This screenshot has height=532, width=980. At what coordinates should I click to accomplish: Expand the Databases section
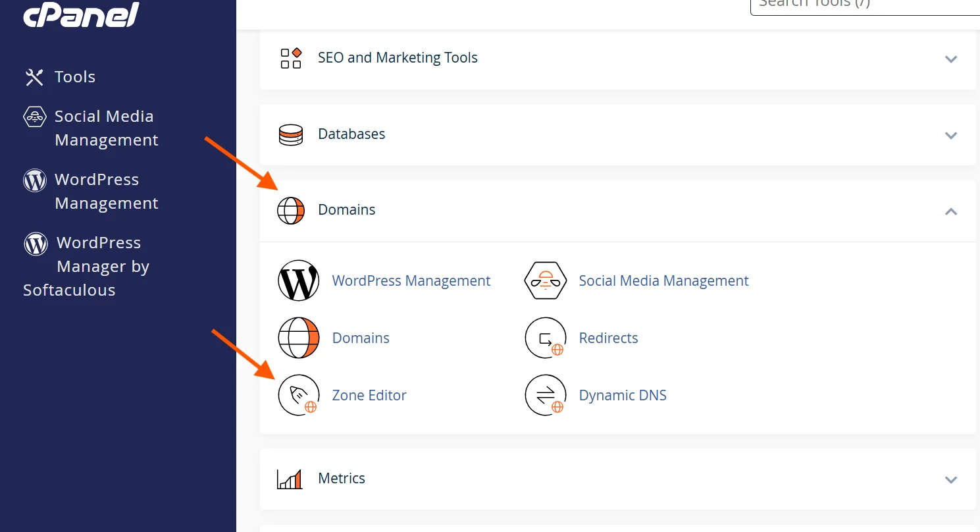(x=950, y=135)
